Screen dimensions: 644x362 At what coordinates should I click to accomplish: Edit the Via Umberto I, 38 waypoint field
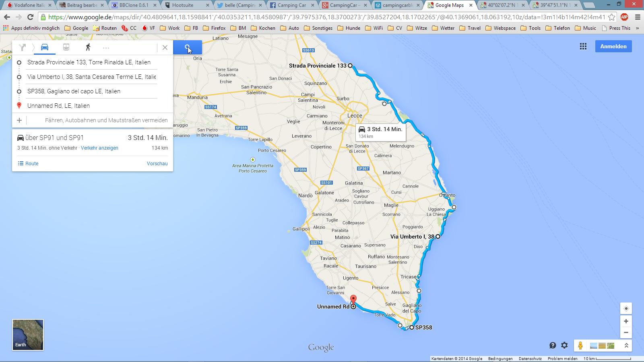(x=92, y=77)
